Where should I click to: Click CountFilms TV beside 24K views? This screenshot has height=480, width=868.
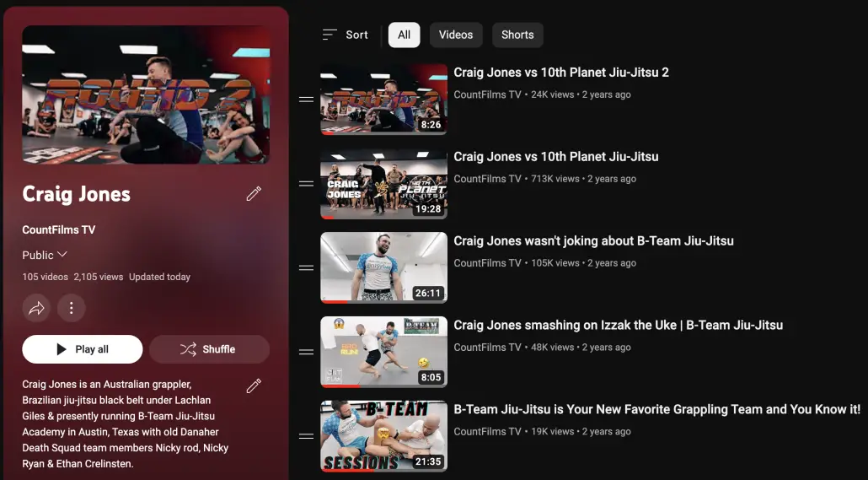pyautogui.click(x=488, y=94)
